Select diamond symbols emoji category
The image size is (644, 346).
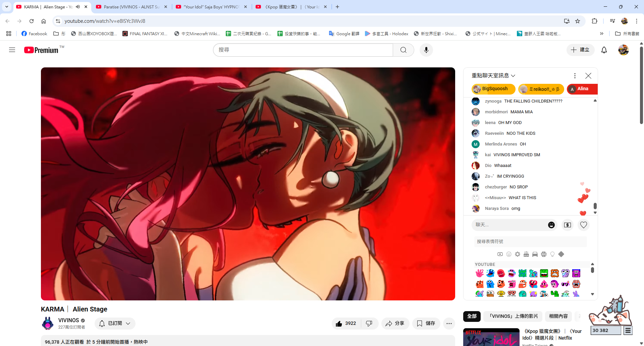(x=561, y=254)
